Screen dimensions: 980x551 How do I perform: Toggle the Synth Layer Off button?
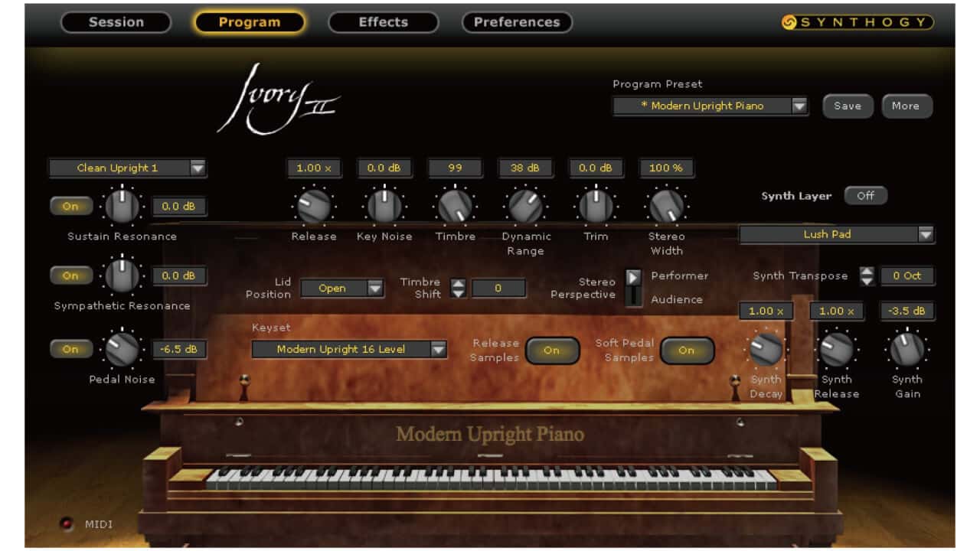point(866,196)
